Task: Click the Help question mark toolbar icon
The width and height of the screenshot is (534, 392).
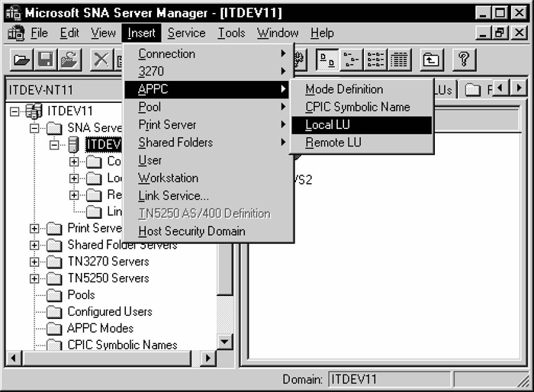Action: (464, 60)
